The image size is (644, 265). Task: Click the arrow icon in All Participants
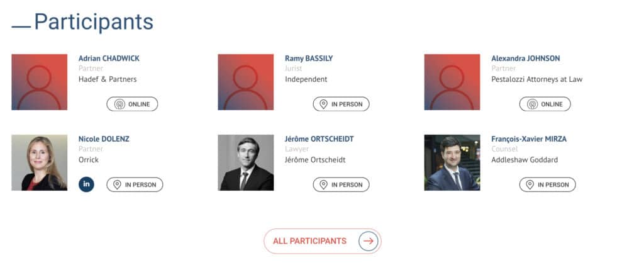click(x=369, y=241)
